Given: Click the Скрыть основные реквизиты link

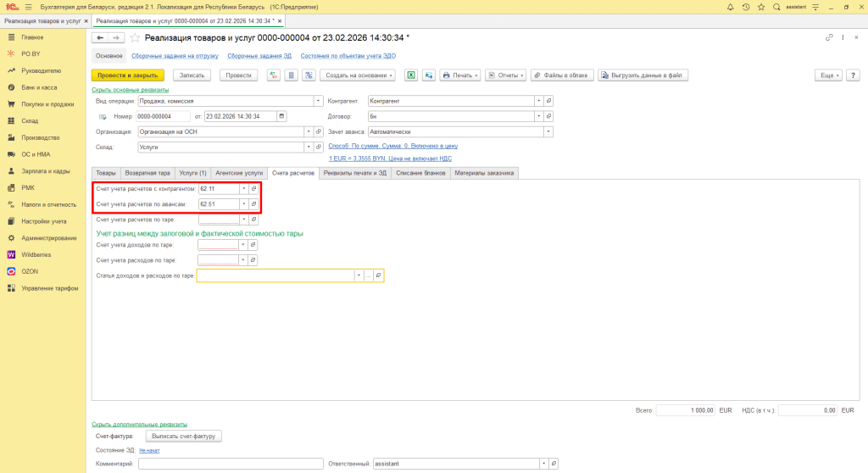Looking at the screenshot, I should [x=130, y=90].
